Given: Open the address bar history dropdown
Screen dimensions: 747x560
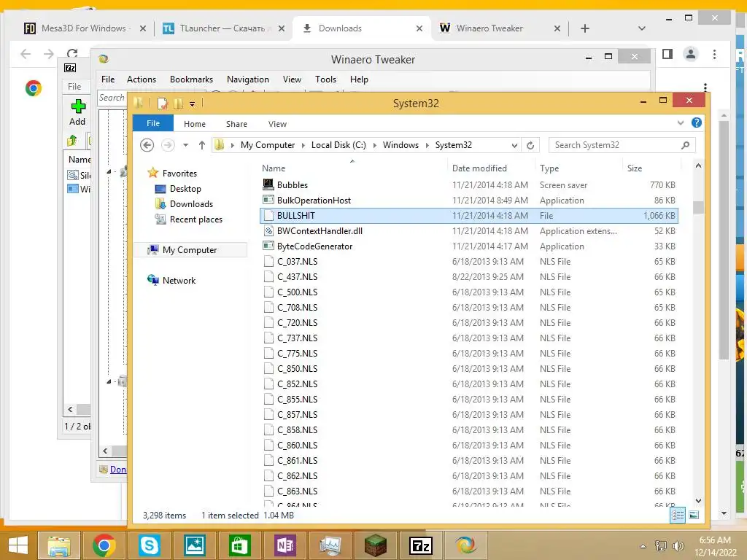Looking at the screenshot, I should [514, 145].
